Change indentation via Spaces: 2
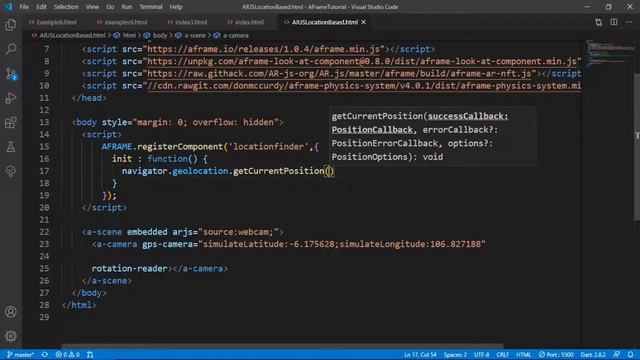Viewport: 640px width, 360px height. 455,355
